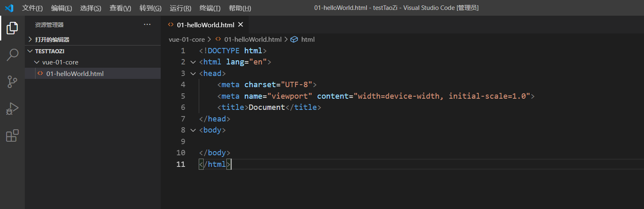Open the explorer more actions (...) menu
Image resolution: width=644 pixels, height=209 pixels.
pos(147,25)
